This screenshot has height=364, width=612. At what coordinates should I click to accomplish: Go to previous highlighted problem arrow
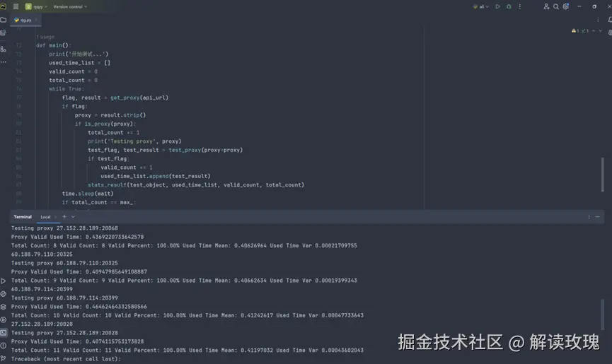[594, 31]
